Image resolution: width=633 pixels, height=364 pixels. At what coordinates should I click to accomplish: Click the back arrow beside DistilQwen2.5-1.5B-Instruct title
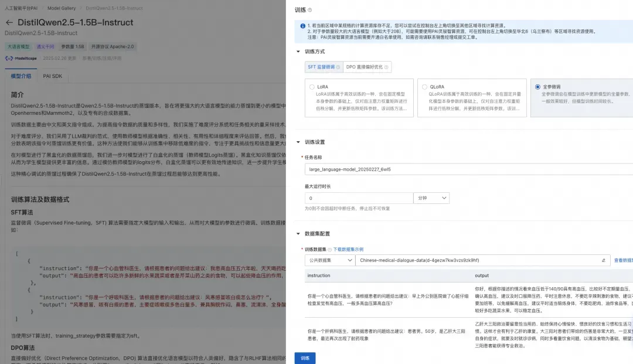coord(9,23)
